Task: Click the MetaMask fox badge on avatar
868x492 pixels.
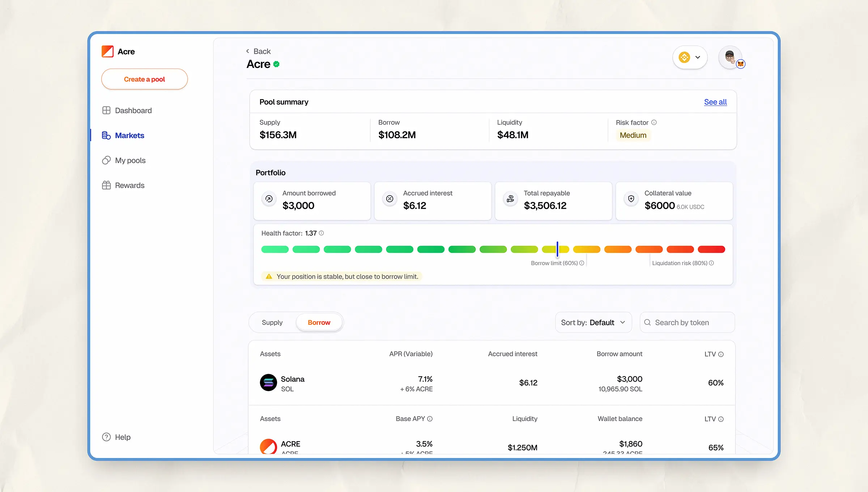Action: coord(741,64)
